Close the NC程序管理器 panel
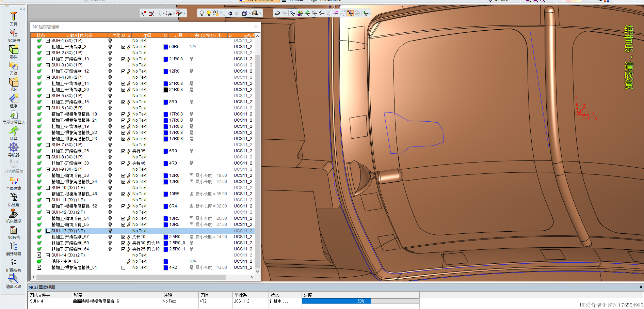 click(256, 27)
